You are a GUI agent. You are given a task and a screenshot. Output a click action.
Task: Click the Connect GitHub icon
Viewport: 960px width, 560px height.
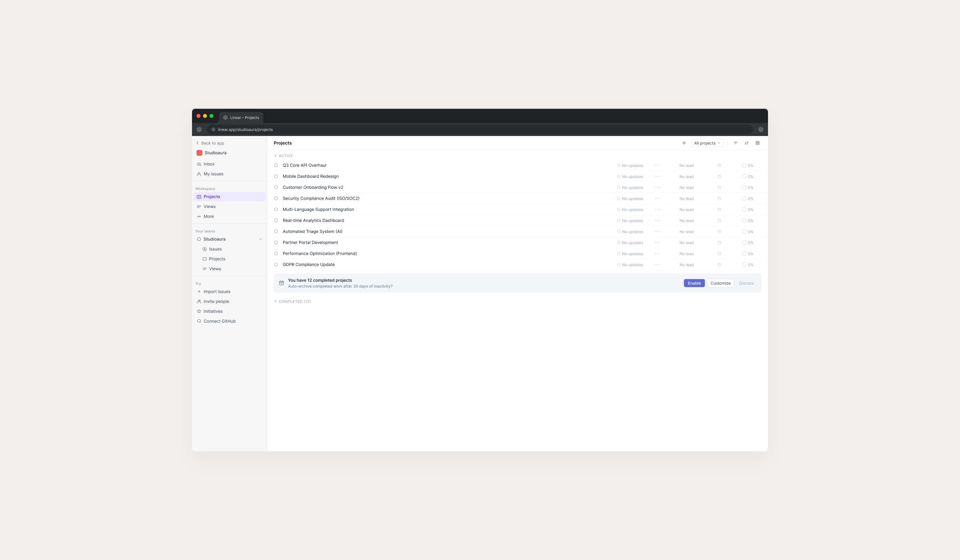(199, 321)
